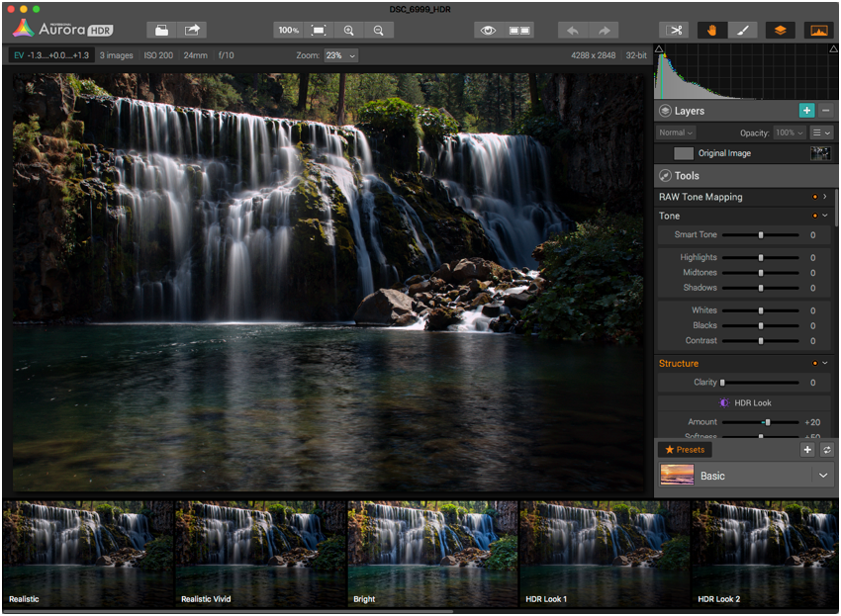Zoom in with the magnifier plus icon
841x616 pixels.
coord(348,31)
